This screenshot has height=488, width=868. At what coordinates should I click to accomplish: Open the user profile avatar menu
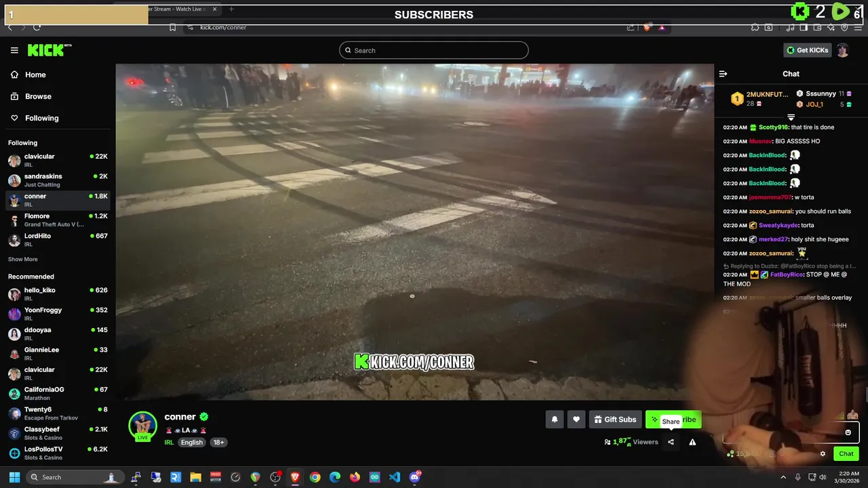coord(842,50)
